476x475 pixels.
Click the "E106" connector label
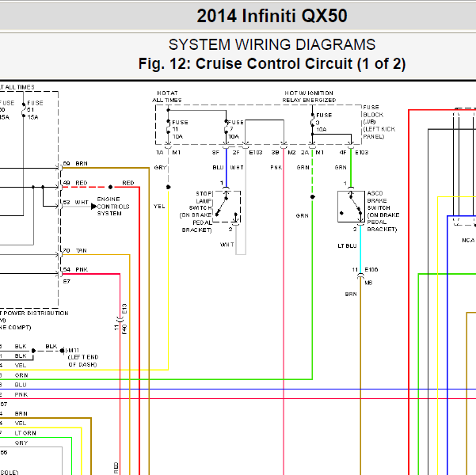[371, 270]
